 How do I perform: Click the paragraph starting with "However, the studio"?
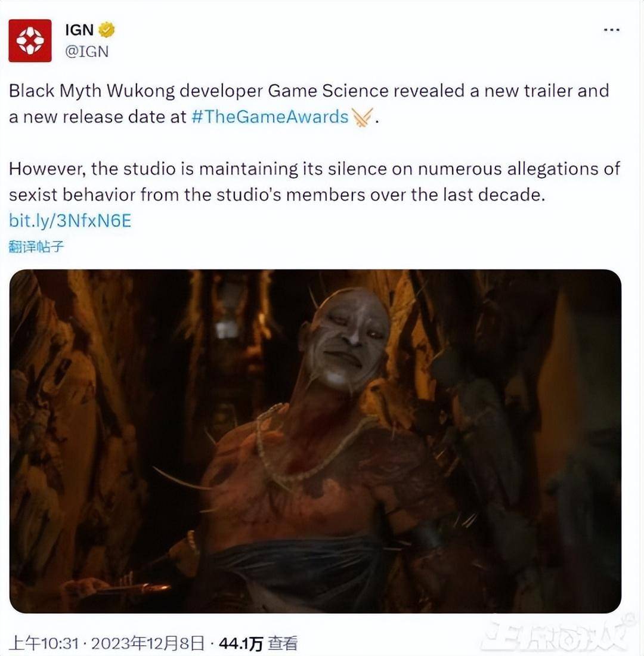click(314, 181)
